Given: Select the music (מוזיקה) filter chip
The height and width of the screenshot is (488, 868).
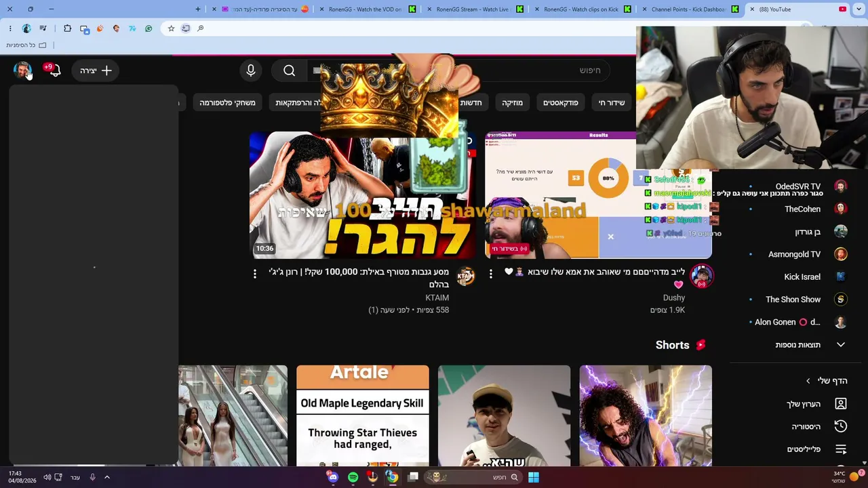Looking at the screenshot, I should (512, 103).
